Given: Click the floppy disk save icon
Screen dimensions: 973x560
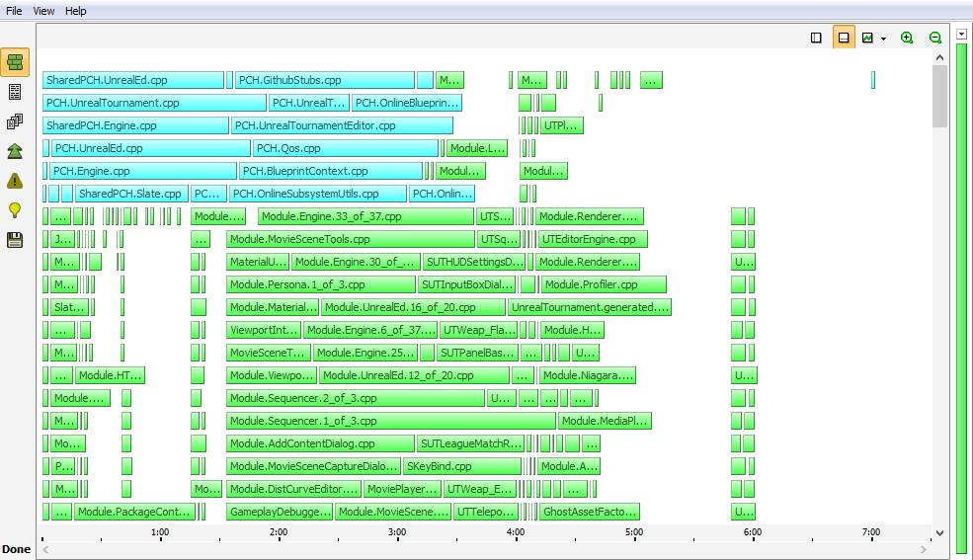Looking at the screenshot, I should coord(15,239).
